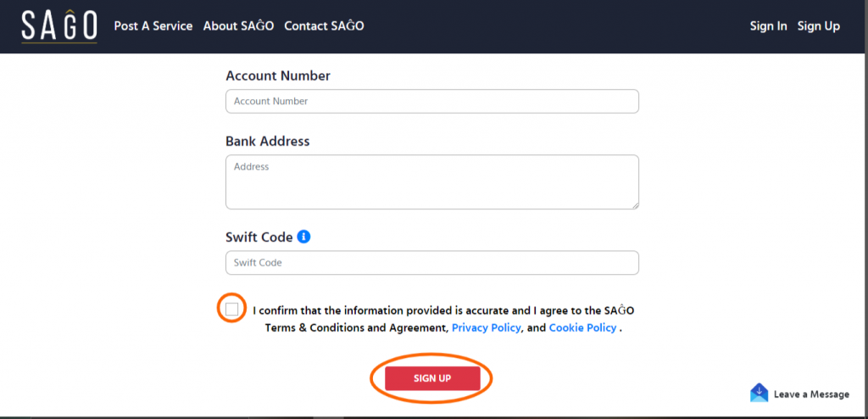Open the Cookie Policy link
868x419 pixels.
pyautogui.click(x=582, y=327)
